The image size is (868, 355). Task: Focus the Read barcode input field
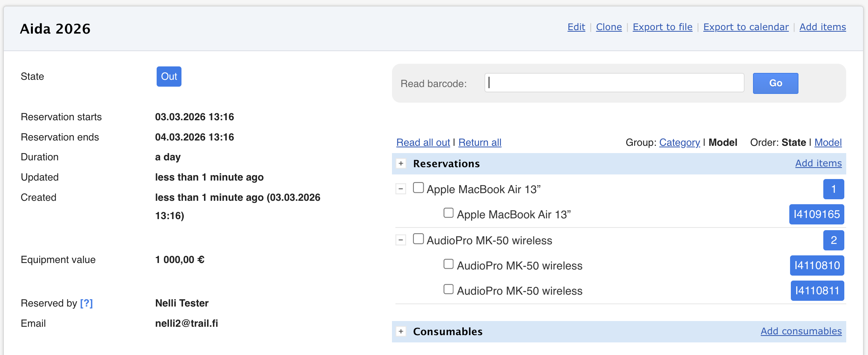(614, 83)
